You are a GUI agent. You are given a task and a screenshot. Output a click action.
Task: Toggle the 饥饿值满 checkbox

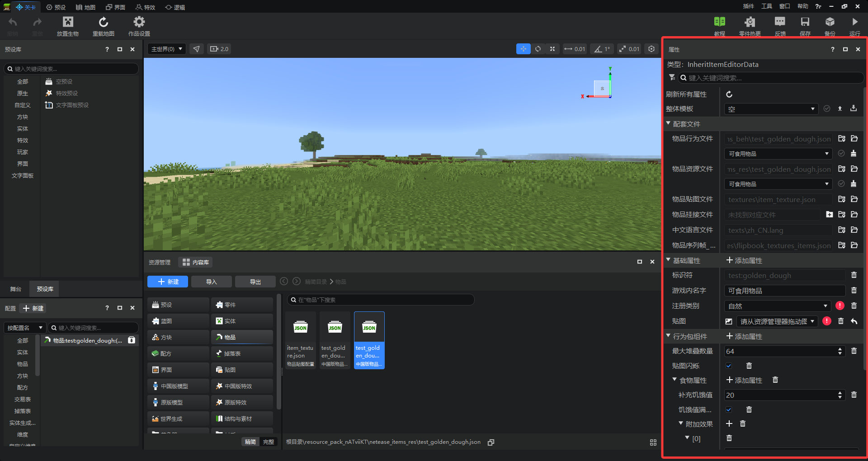(x=729, y=409)
